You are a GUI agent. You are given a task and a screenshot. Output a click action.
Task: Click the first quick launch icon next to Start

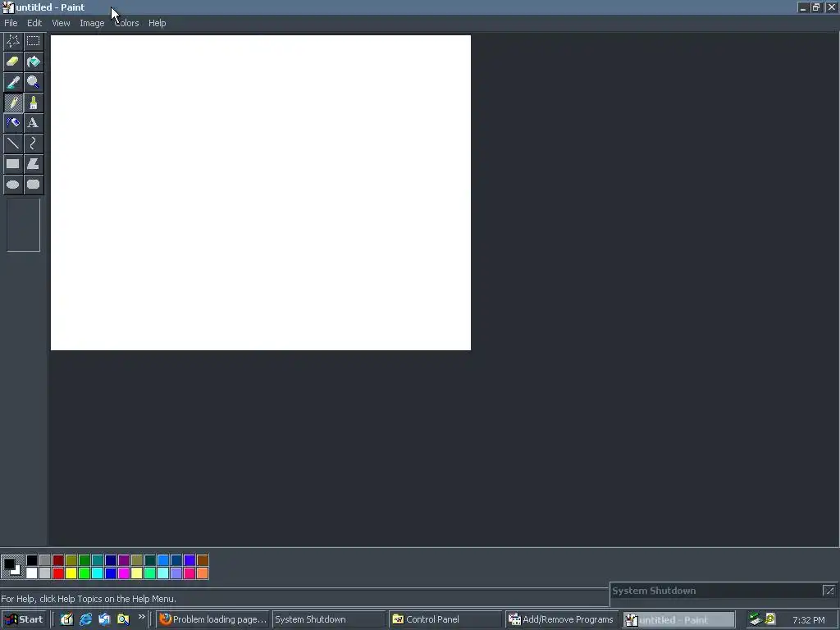point(66,619)
